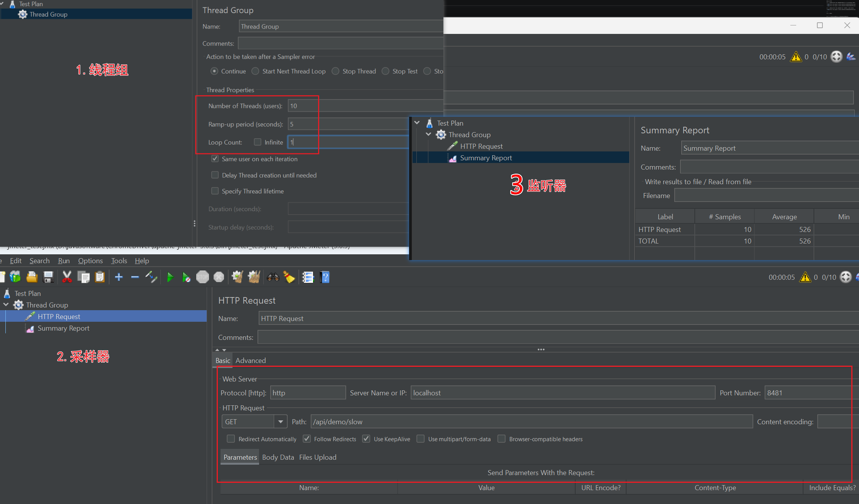Image resolution: width=859 pixels, height=504 pixels.
Task: Select the Stop Thread radio option
Action: (x=335, y=71)
